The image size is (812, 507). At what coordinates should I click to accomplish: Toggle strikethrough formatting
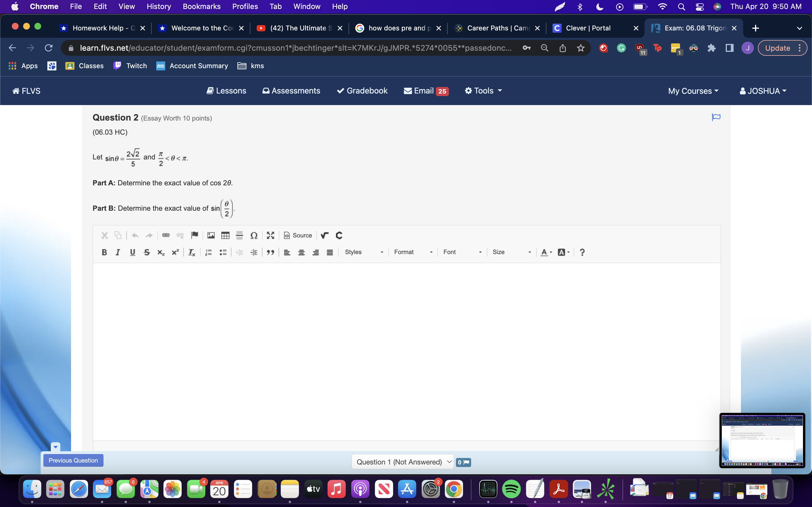[147, 252]
